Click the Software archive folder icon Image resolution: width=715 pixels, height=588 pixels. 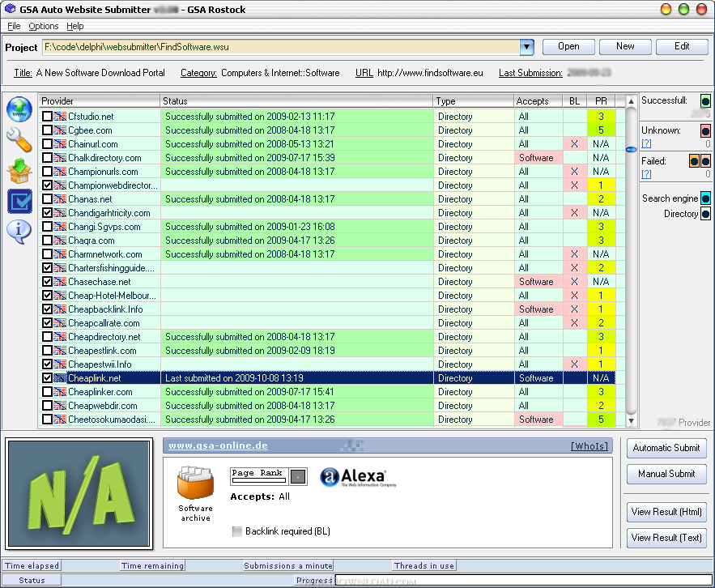click(194, 483)
